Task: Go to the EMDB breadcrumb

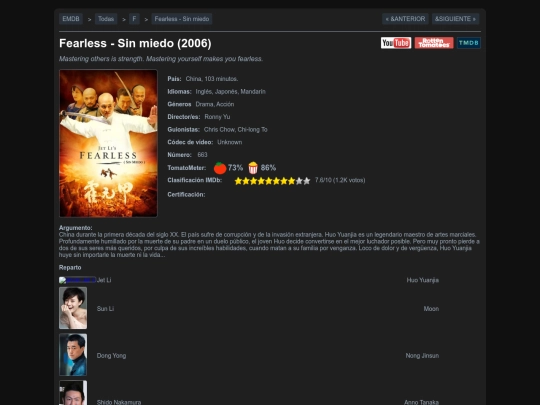Action: pos(71,19)
